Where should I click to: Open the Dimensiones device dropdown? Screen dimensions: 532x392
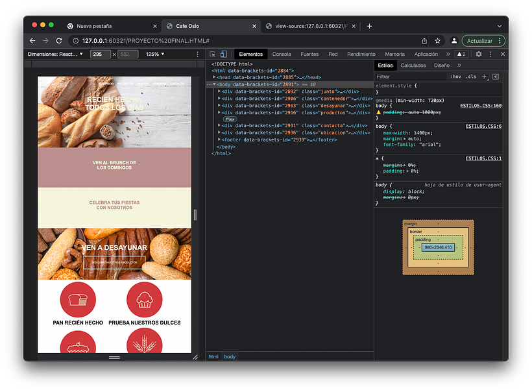[x=55, y=54]
